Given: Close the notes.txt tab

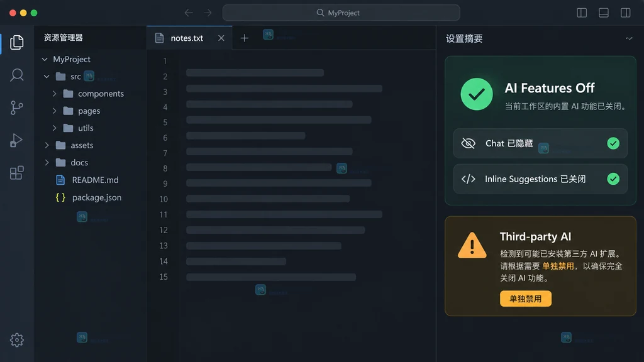Looking at the screenshot, I should click(221, 38).
